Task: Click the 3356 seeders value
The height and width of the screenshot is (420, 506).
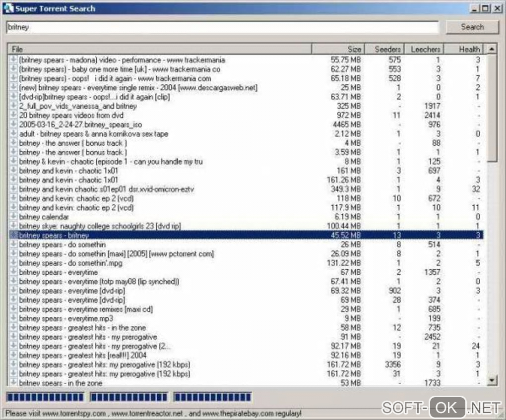Action: (393, 364)
